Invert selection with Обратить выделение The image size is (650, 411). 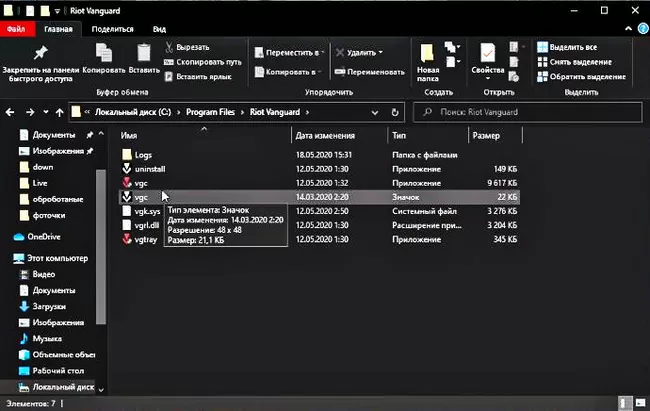(x=581, y=77)
